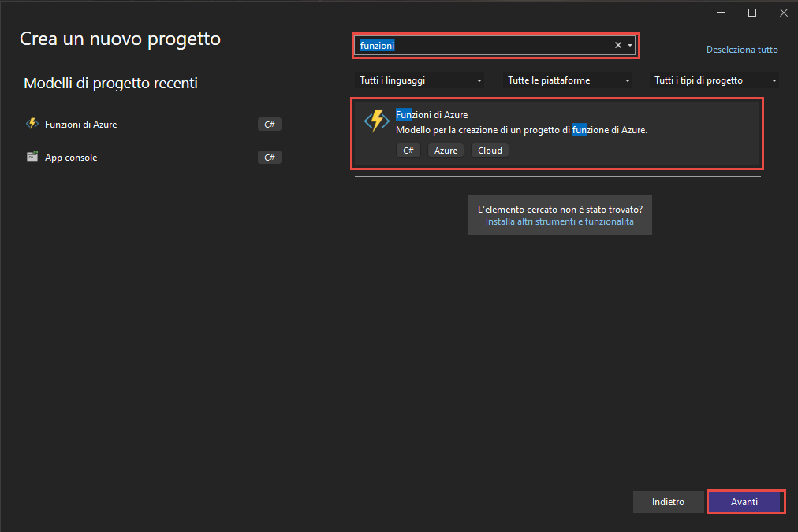Screen dimensions: 798x532
Task: Click the Azure tag on the result
Action: [446, 151]
